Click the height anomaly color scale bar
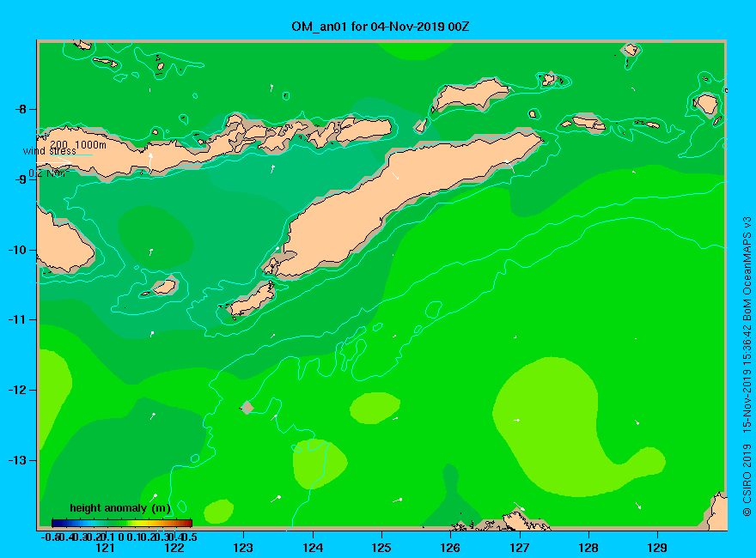The image size is (756, 558). coord(122,523)
